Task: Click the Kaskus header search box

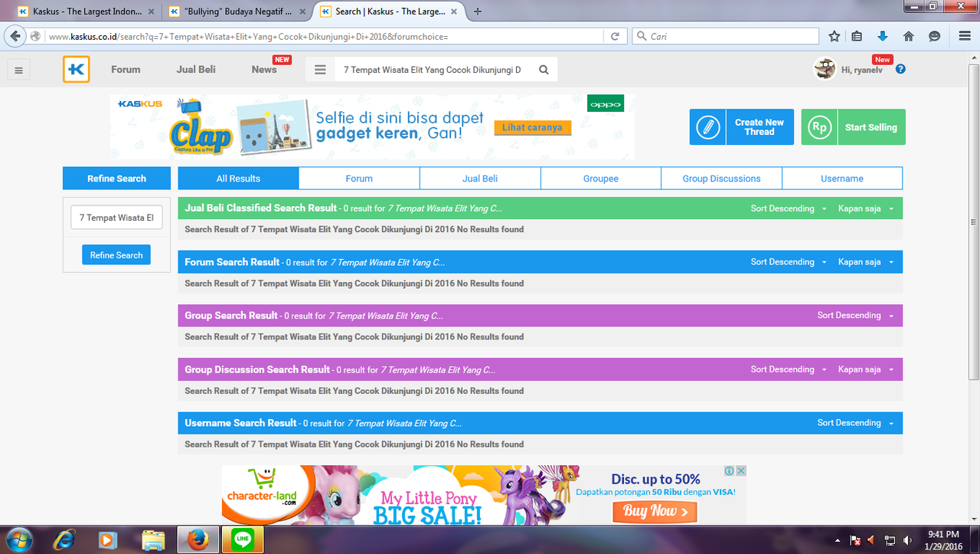Action: [x=433, y=70]
